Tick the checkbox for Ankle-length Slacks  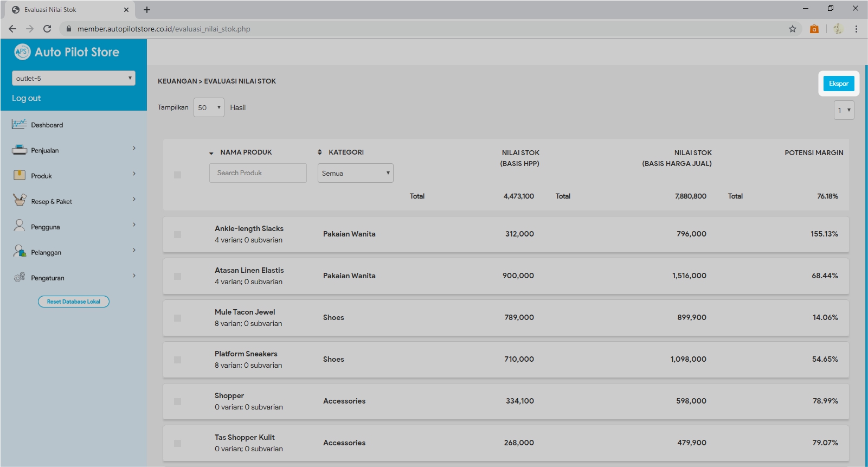(x=177, y=234)
